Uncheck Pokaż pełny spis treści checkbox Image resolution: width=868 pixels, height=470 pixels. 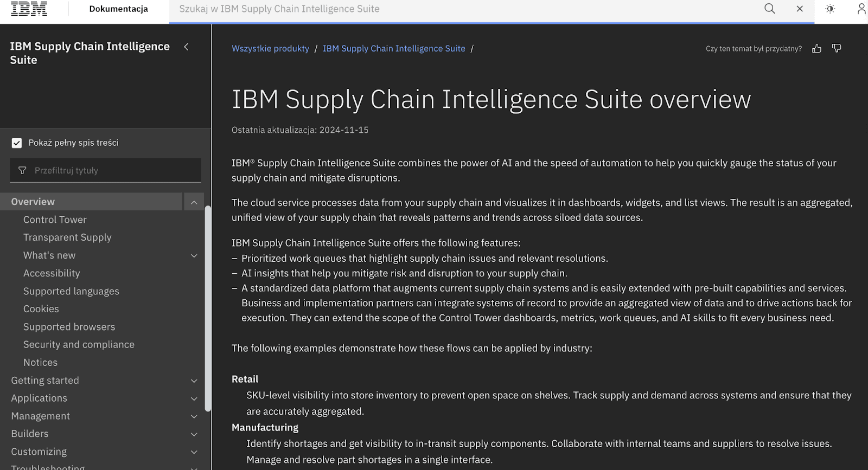(17, 143)
